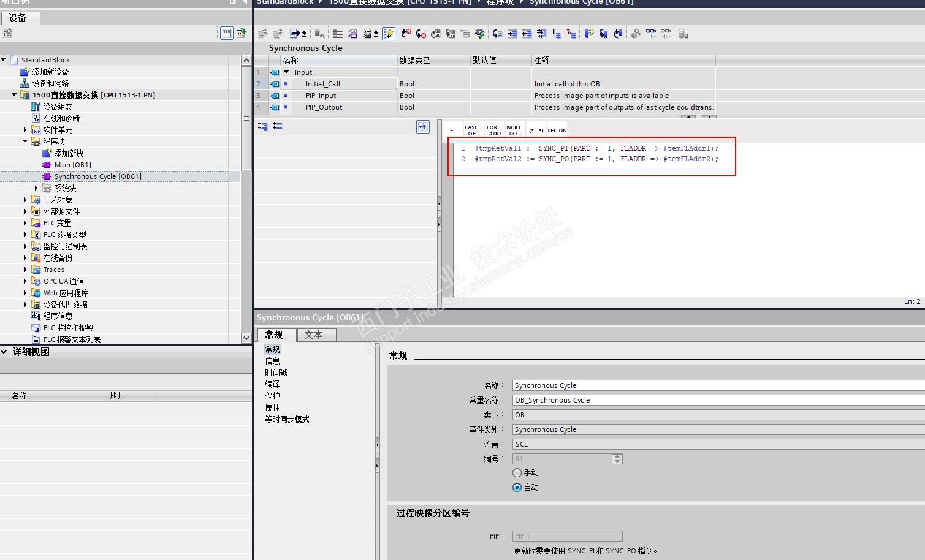Insert IF... code snippet
Screen dimensions: 925x560
453,131
